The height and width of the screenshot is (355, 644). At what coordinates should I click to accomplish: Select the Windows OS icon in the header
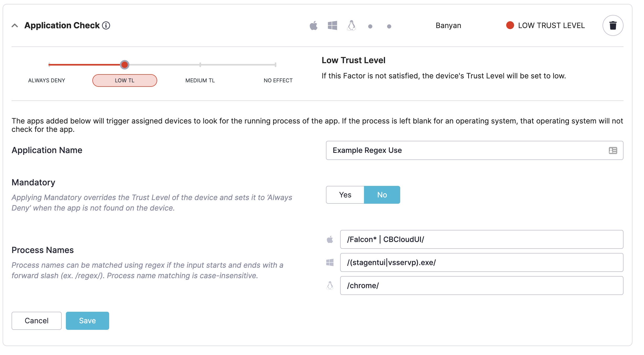click(333, 25)
